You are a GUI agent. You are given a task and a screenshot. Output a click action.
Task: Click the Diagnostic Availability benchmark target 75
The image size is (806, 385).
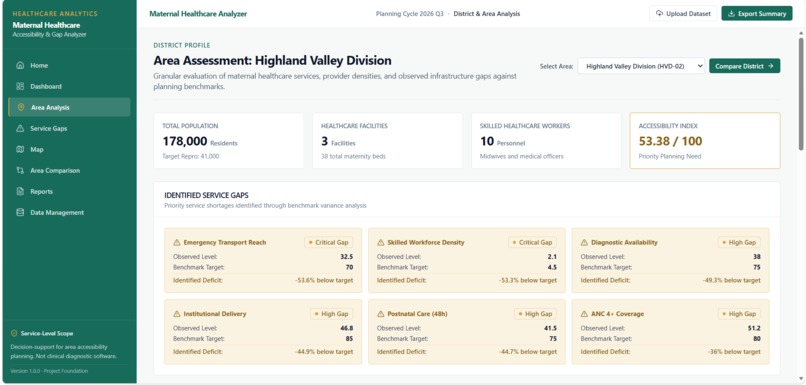[x=757, y=267]
